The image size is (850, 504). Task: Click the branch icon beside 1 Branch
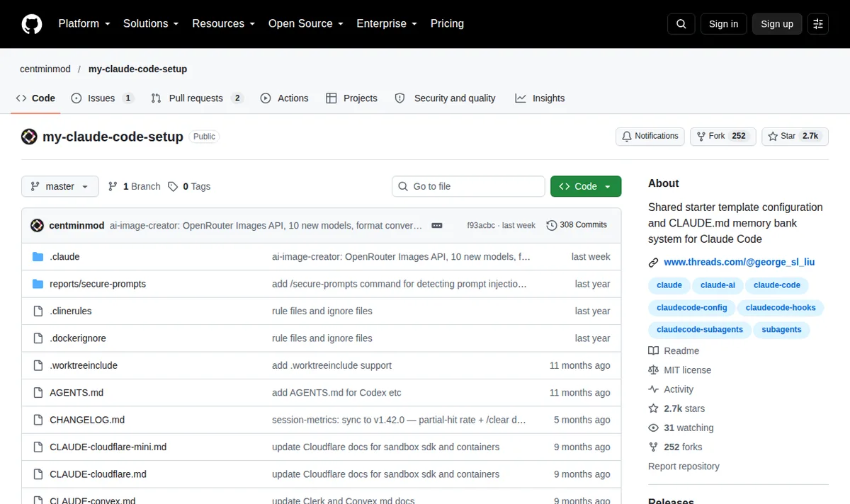[113, 186]
